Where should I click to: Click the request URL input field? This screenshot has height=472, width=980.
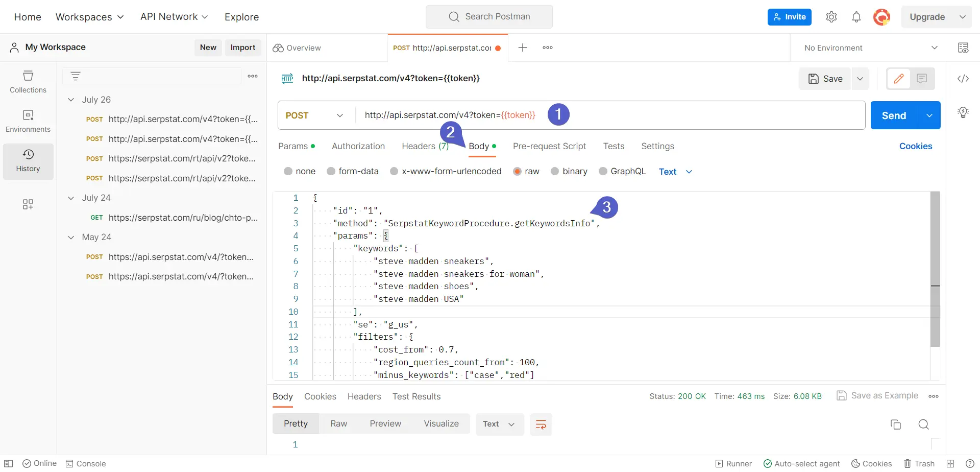coord(610,115)
